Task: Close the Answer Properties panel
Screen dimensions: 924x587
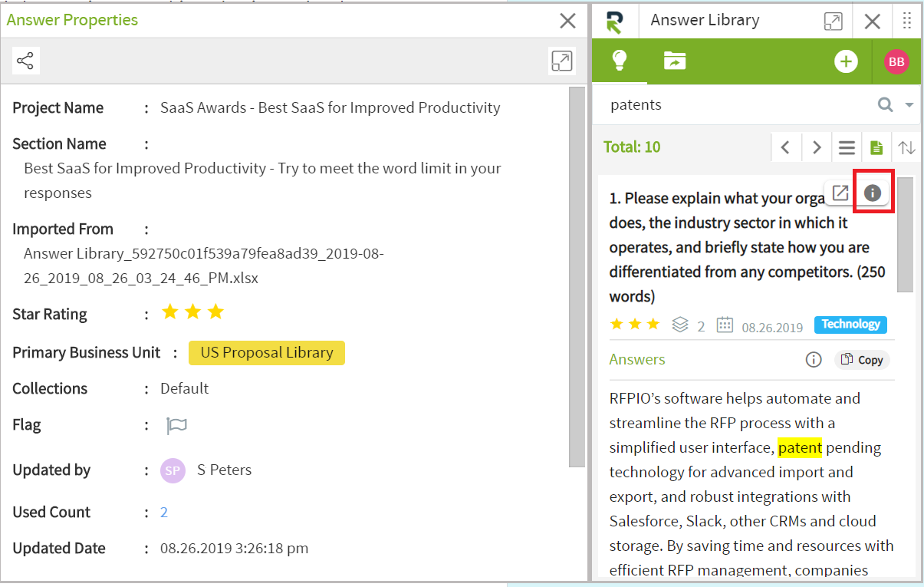Action: tap(567, 21)
